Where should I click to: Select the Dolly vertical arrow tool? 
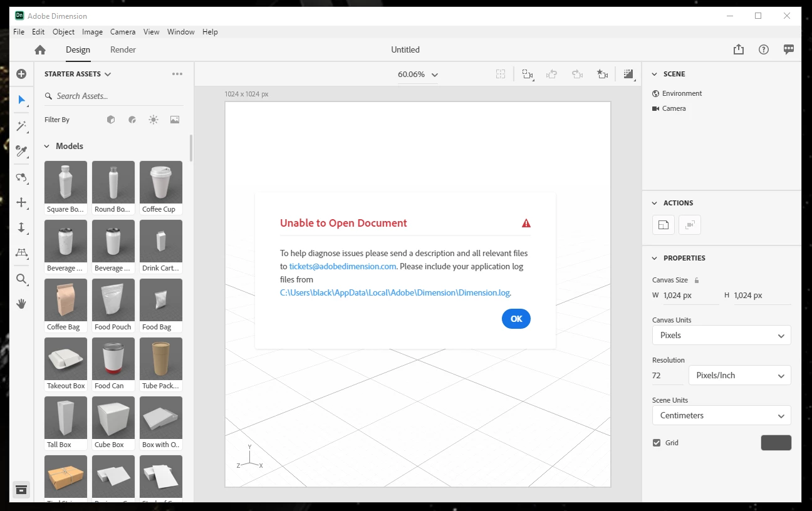21,227
